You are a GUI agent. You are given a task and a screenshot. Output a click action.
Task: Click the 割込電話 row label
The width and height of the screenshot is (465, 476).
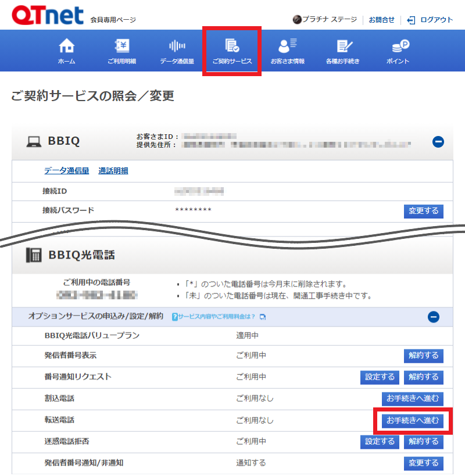tap(59, 399)
